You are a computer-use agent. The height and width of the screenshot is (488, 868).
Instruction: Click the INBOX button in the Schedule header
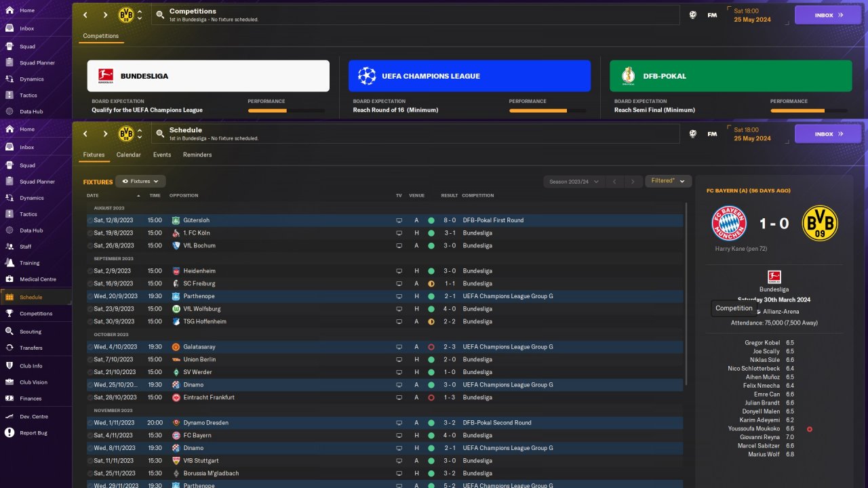point(828,134)
